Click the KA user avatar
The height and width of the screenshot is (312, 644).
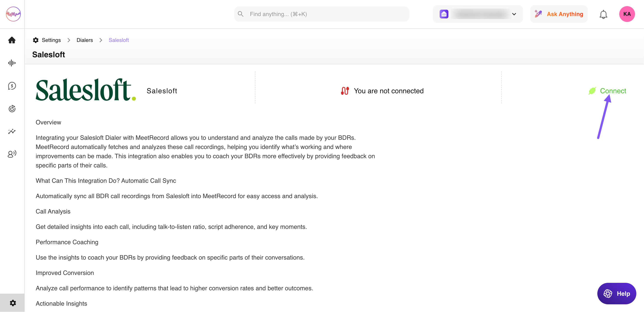[x=627, y=14]
